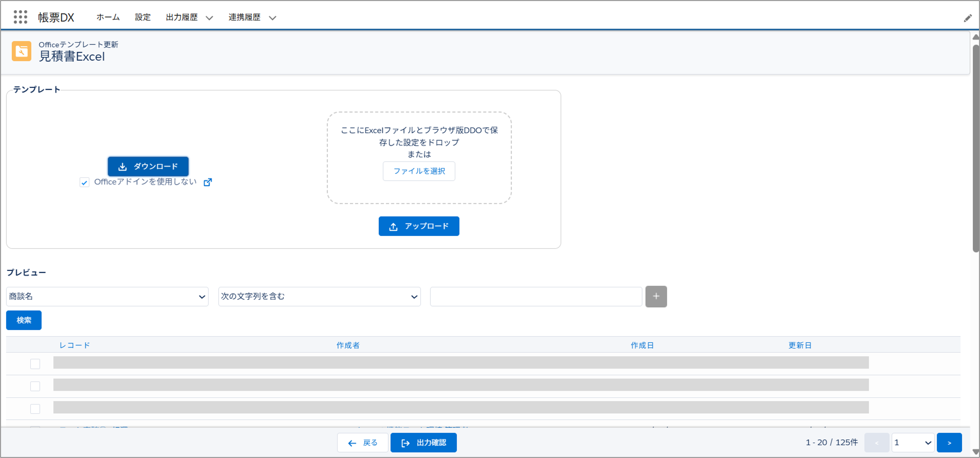Open the external link icon beside Officeアドイン checkbox

208,182
